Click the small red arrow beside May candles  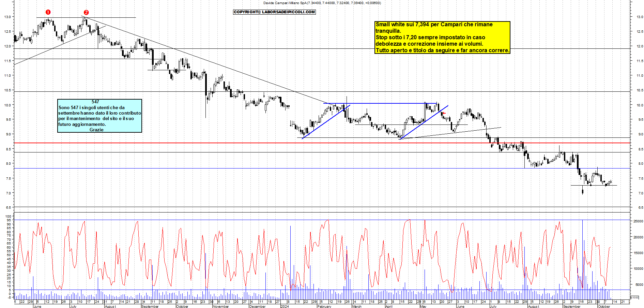tap(444, 113)
